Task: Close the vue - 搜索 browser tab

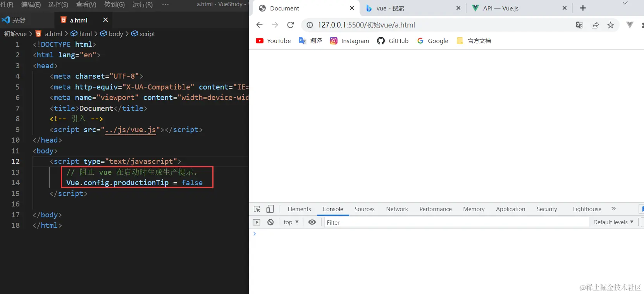Action: (x=458, y=8)
